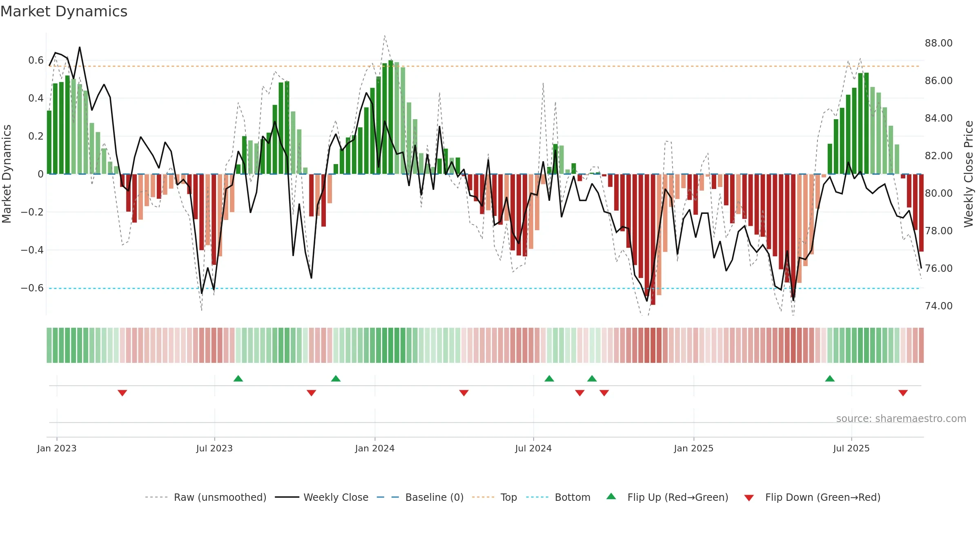Click the 78.00 price tick on right axis
The height and width of the screenshot is (551, 980).
click(x=939, y=231)
